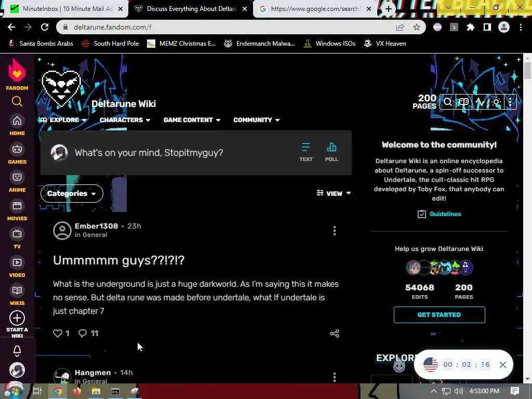Open the notifications bell
This screenshot has height=399, width=532.
[x=17, y=351]
